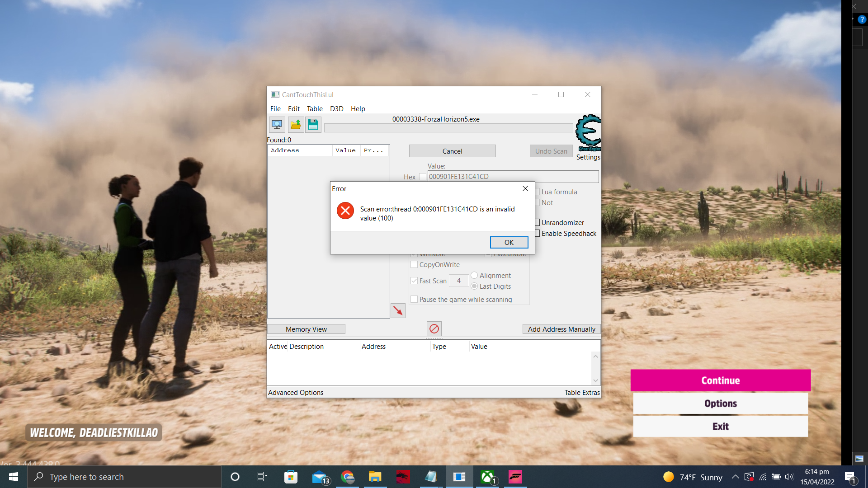This screenshot has width=868, height=488.
Task: Check Pause the game while scanning
Action: (x=414, y=299)
